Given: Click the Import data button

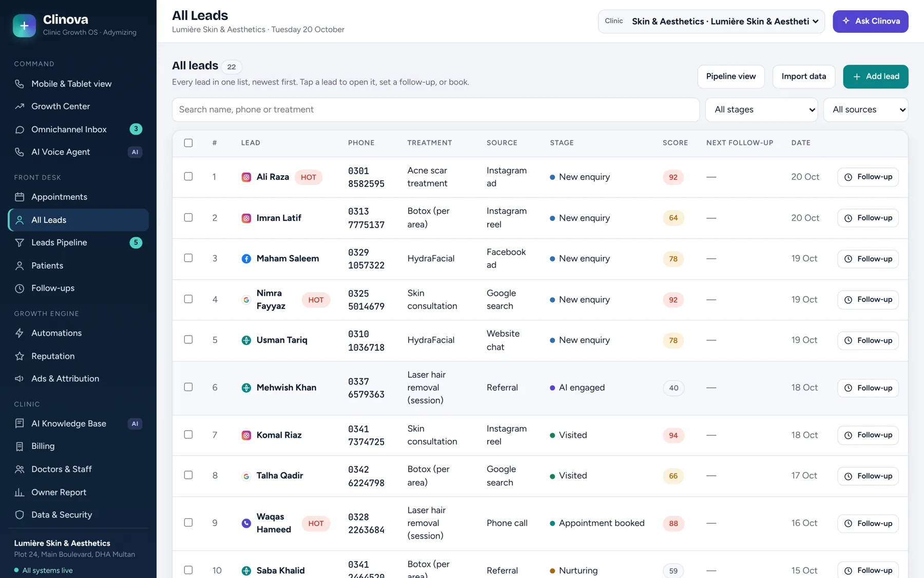Looking at the screenshot, I should coord(804,77).
